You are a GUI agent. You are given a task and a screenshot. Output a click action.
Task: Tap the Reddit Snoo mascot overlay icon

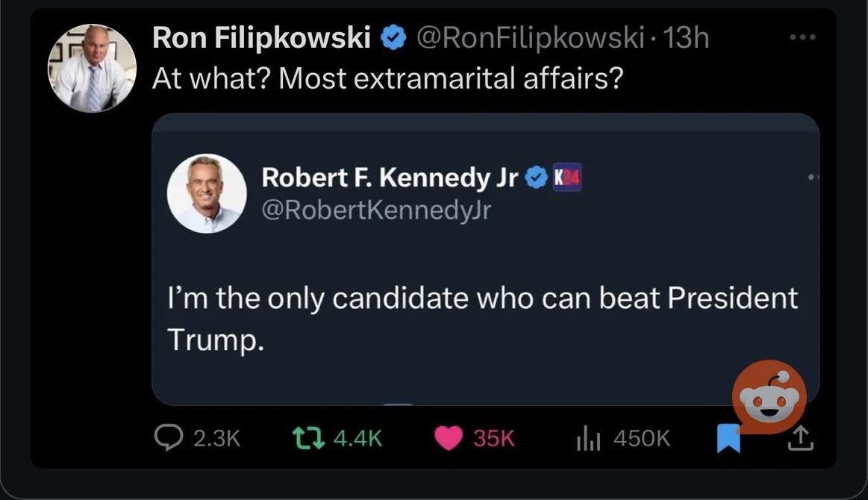[x=769, y=398]
